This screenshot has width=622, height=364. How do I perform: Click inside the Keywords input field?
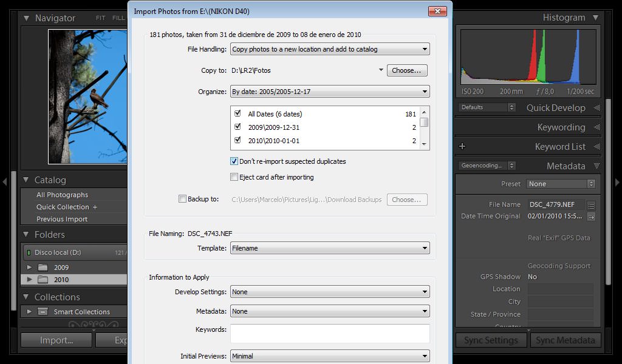tap(330, 334)
